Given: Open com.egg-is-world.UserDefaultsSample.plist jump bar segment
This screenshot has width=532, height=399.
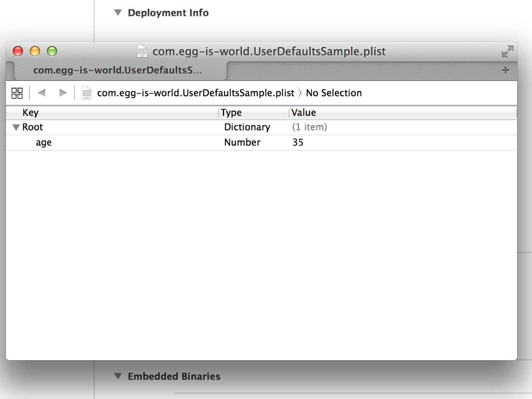Looking at the screenshot, I should pos(196,93).
